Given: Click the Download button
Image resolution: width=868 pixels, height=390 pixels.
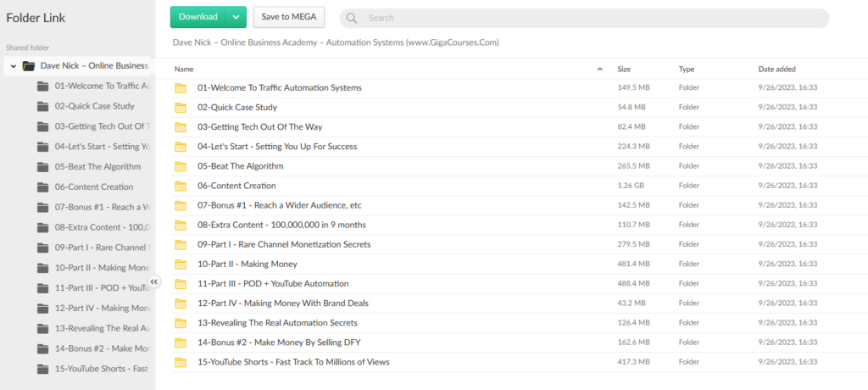Looking at the screenshot, I should (x=198, y=17).
